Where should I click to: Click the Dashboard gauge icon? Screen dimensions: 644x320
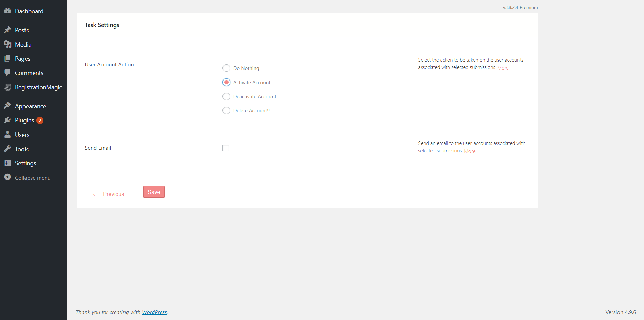pyautogui.click(x=8, y=11)
